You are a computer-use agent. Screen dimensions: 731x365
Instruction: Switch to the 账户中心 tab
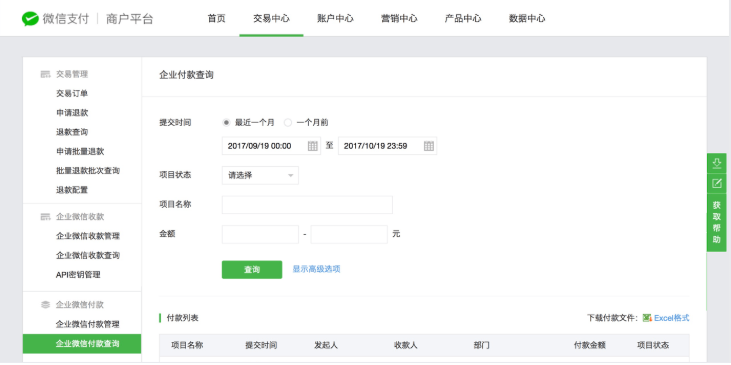[x=335, y=19]
